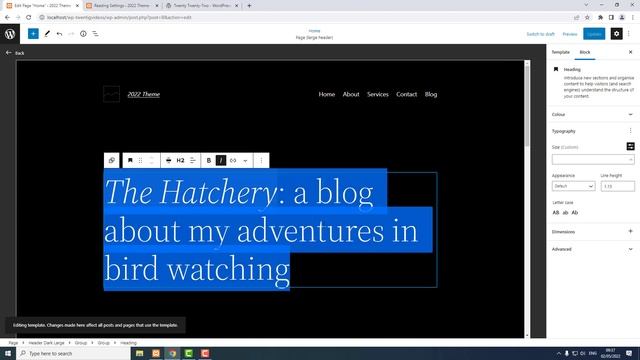Select parent Group block in block toolbar
The image size is (640, 360).
point(111,160)
